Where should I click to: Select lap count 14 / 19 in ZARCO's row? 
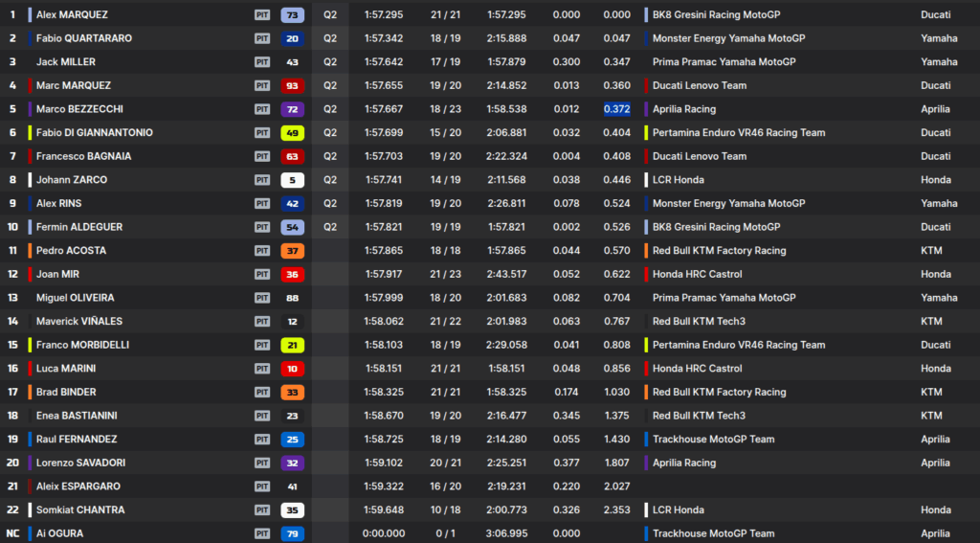pyautogui.click(x=446, y=179)
